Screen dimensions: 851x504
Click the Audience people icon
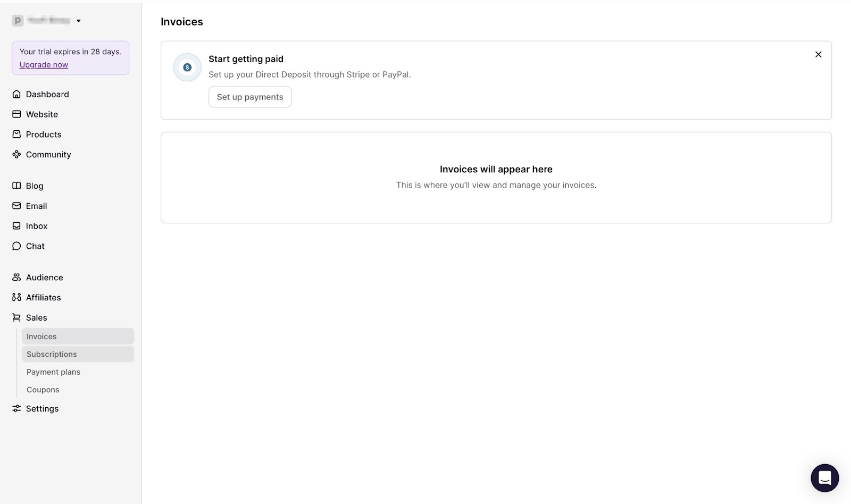16,278
